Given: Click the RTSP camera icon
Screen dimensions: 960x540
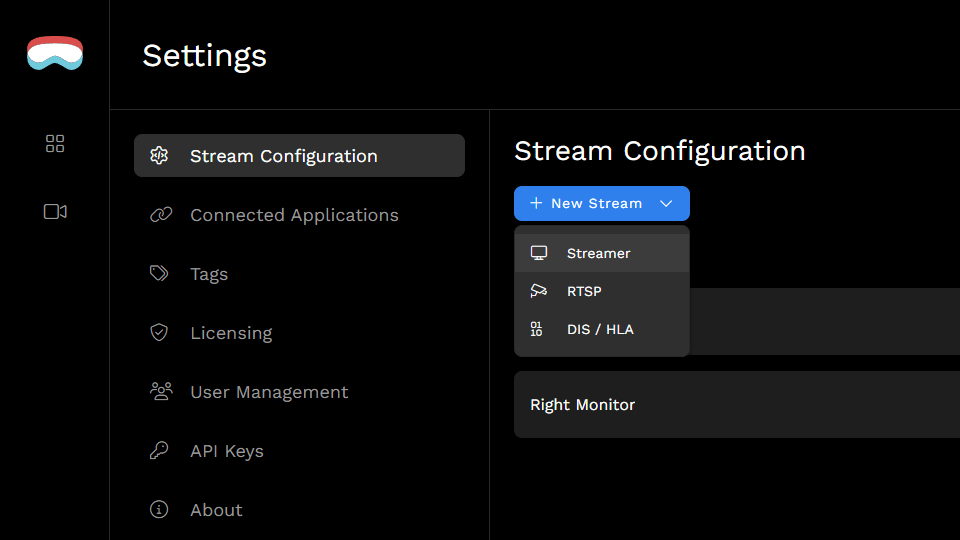Looking at the screenshot, I should (539, 291).
